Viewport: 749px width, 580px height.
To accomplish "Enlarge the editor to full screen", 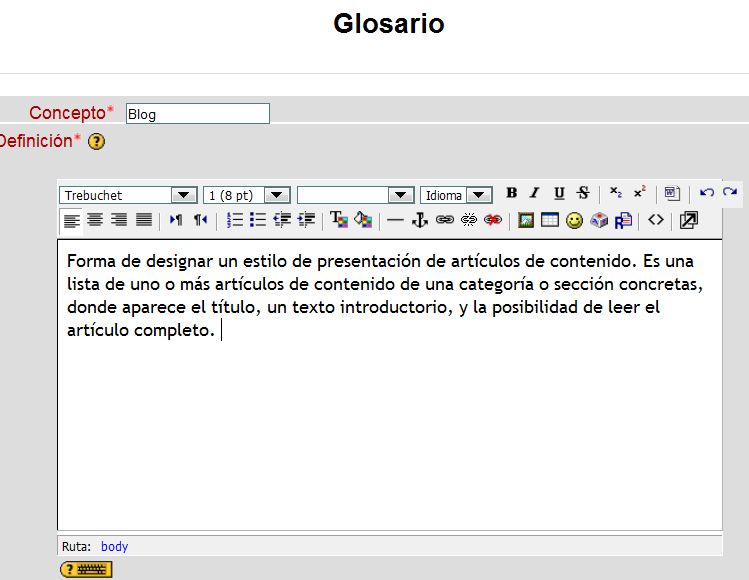I will [688, 220].
